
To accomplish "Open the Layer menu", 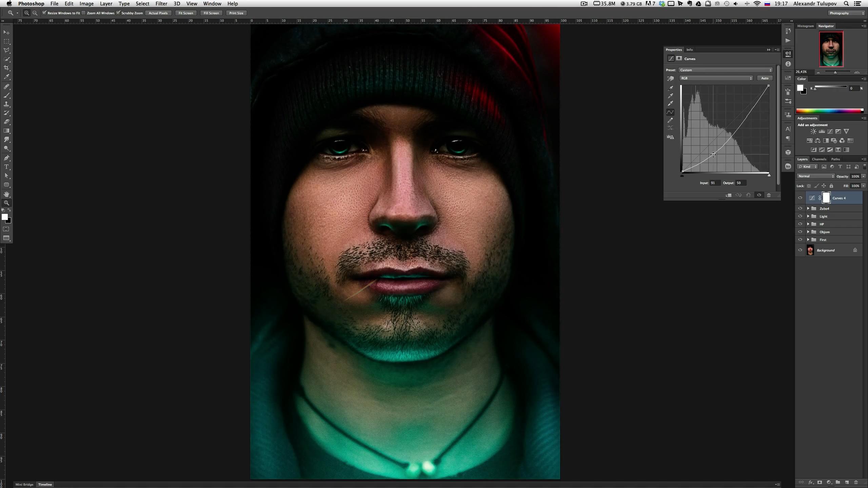I will pos(106,4).
